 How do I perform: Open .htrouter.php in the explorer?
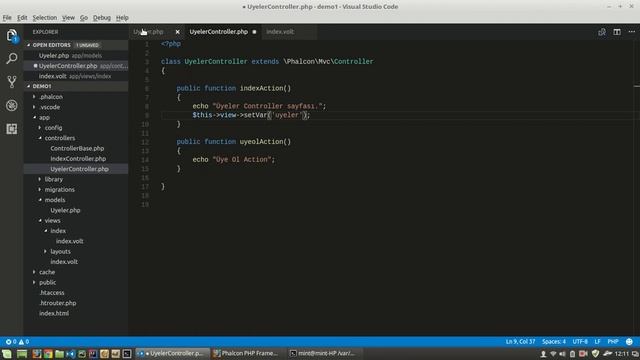pyautogui.click(x=58, y=303)
